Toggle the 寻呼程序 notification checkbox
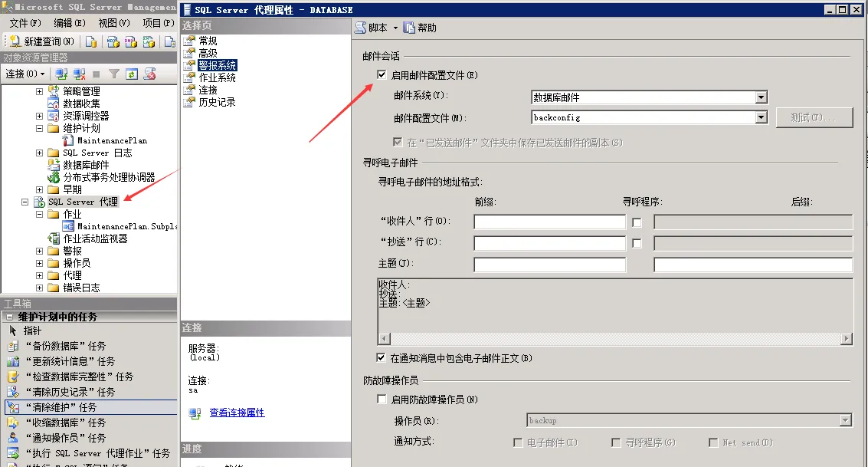Image resolution: width=868 pixels, height=467 pixels. tap(616, 442)
